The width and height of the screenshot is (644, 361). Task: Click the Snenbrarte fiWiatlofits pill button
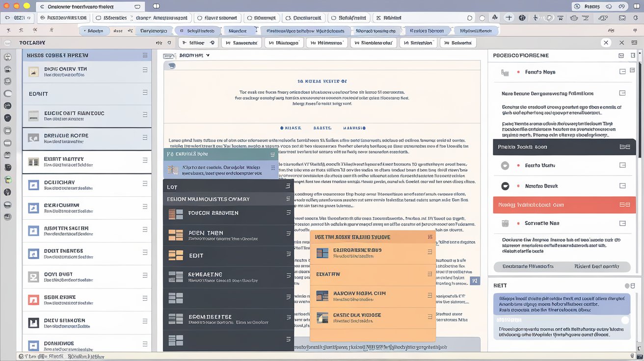point(528,266)
